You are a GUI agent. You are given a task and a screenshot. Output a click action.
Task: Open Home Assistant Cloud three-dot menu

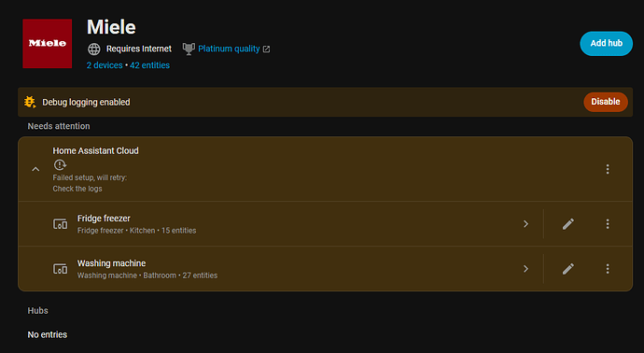[608, 169]
